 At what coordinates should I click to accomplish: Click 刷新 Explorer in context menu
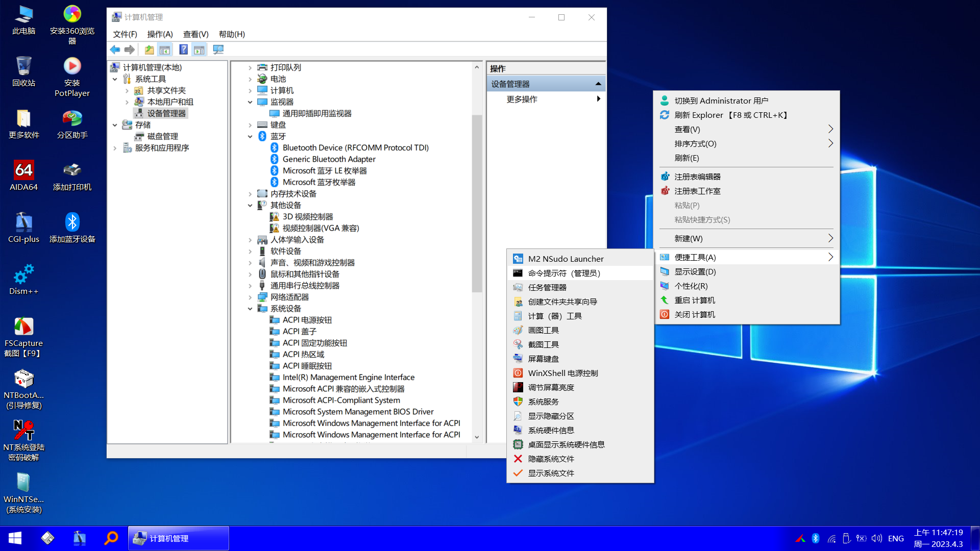tap(747, 115)
